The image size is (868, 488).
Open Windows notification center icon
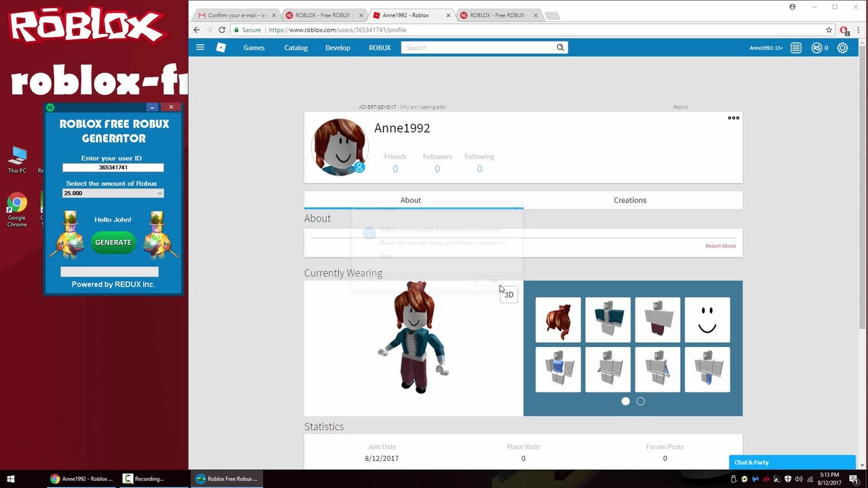[x=853, y=479]
